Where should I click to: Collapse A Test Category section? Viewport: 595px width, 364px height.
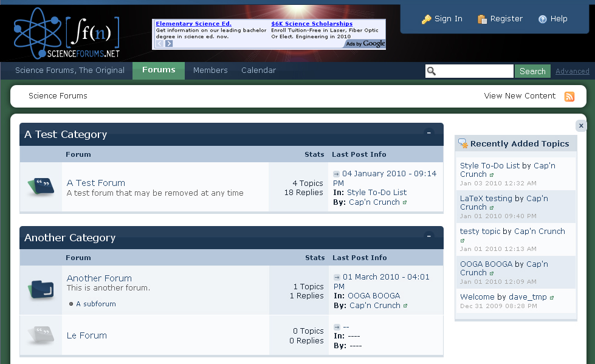(429, 132)
